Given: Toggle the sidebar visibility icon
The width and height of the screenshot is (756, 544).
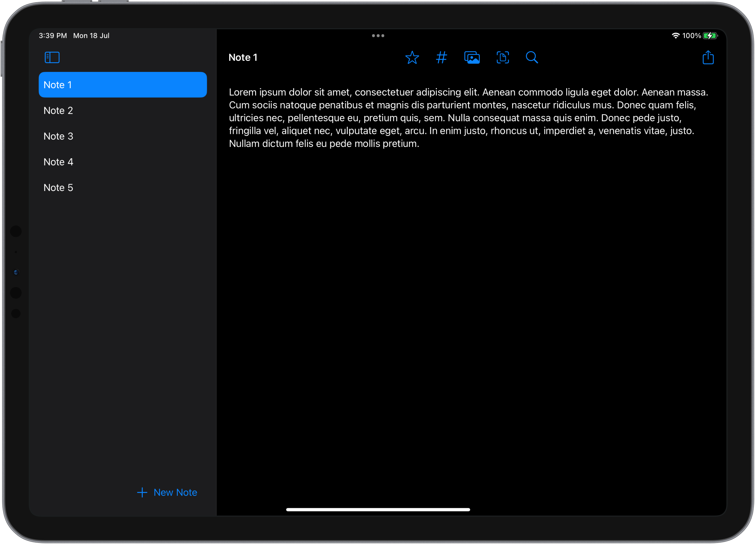Looking at the screenshot, I should [x=52, y=57].
